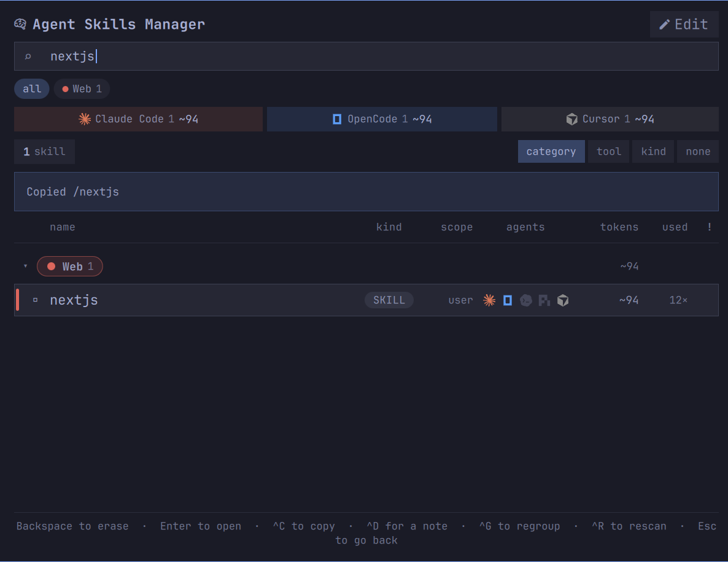This screenshot has height=562, width=728.
Task: Select the 'none' grouping tab
Action: tap(698, 152)
